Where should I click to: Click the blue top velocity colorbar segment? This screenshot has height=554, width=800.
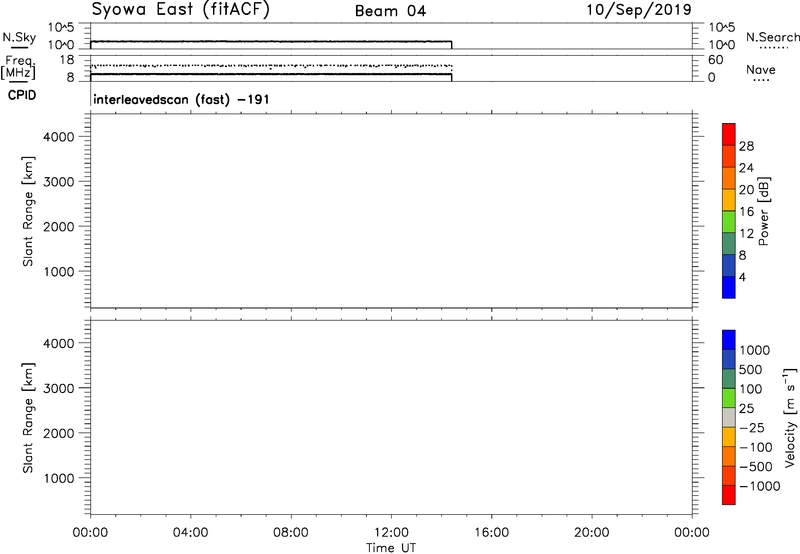[x=729, y=340]
